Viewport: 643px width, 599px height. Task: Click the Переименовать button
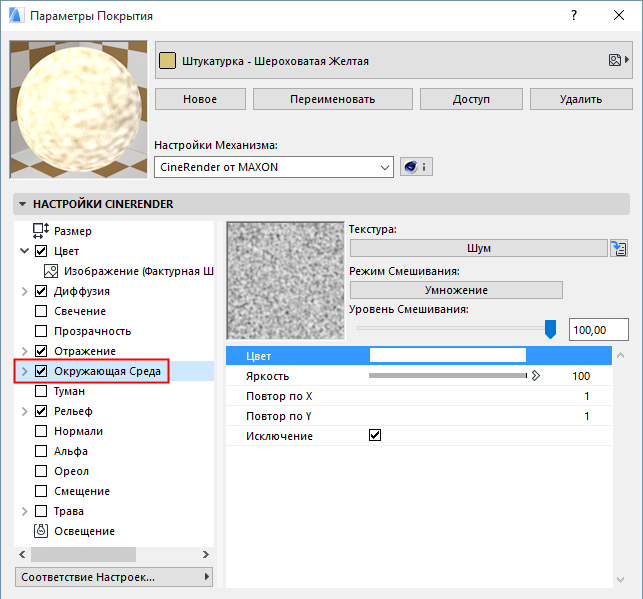tap(333, 99)
